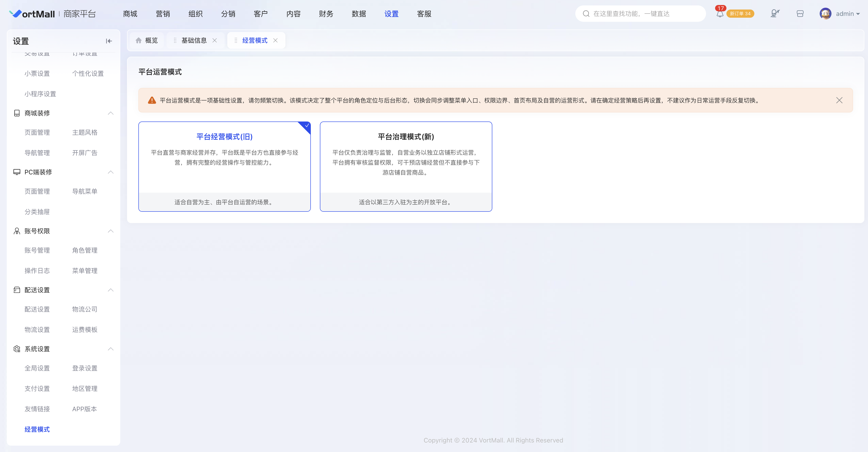
Task: Open the 组织 top menu
Action: coord(195,14)
